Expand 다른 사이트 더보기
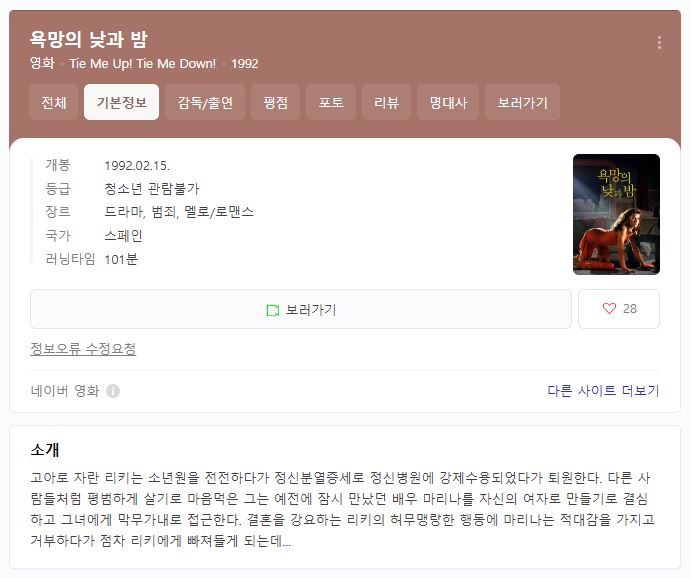The width and height of the screenshot is (691, 578). point(603,391)
